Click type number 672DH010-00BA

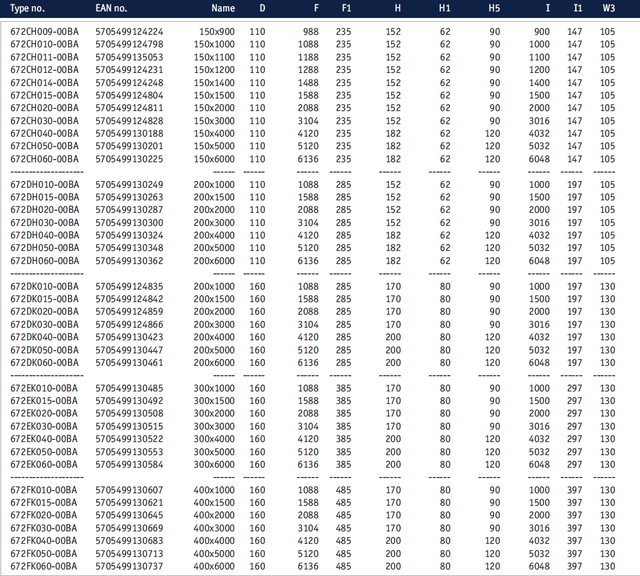pyautogui.click(x=44, y=185)
